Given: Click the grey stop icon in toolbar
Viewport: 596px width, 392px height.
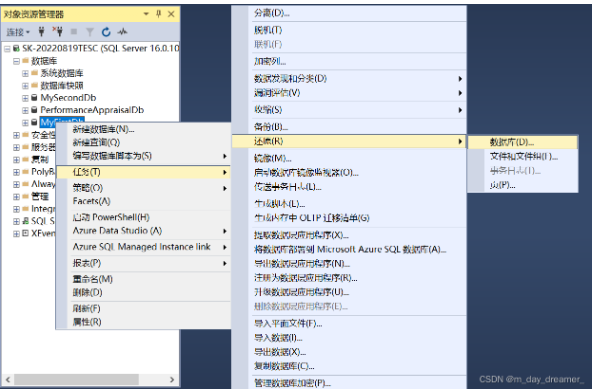Looking at the screenshot, I should (x=74, y=32).
